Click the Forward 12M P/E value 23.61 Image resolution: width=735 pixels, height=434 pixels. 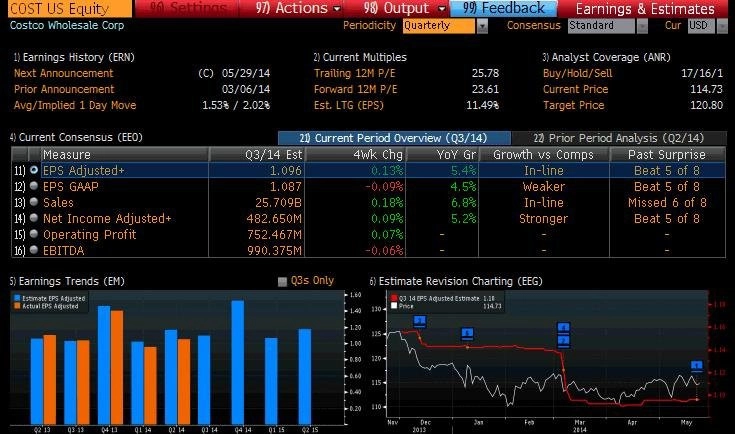point(485,89)
